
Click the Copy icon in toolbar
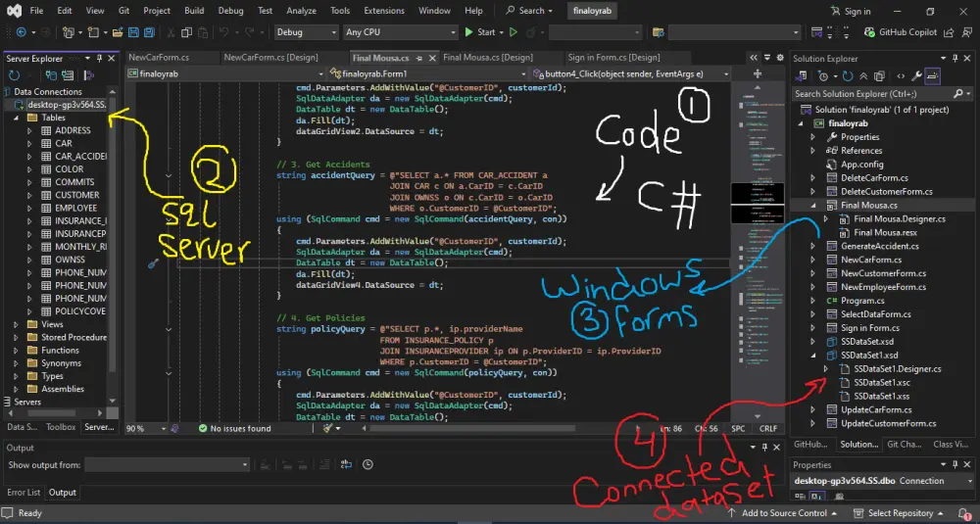(186, 32)
